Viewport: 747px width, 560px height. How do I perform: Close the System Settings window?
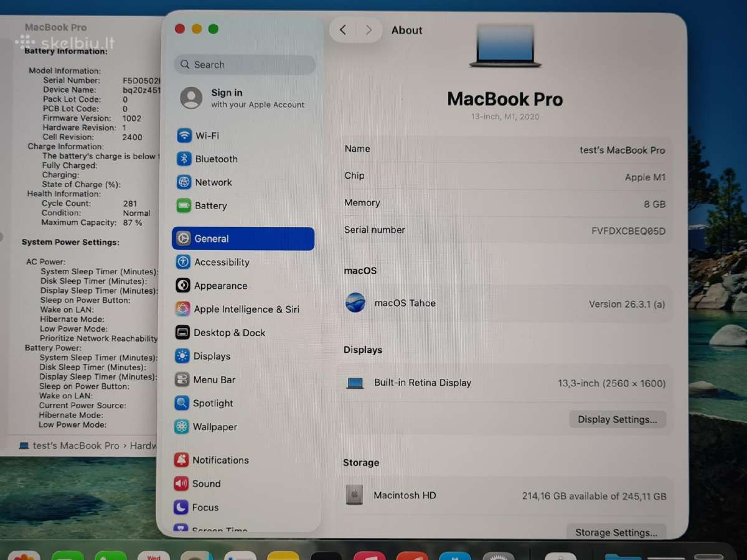[180, 29]
